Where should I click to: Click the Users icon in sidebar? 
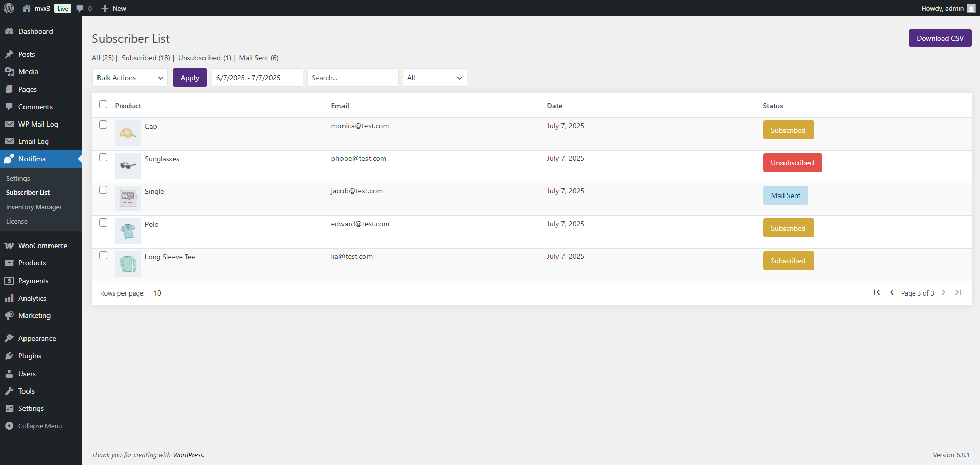9,374
